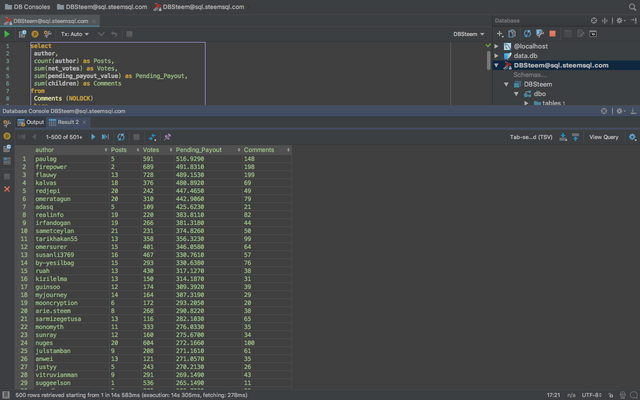Disconnect with red stop square in Database panel
This screenshot has height=400, width=640.
[553, 34]
